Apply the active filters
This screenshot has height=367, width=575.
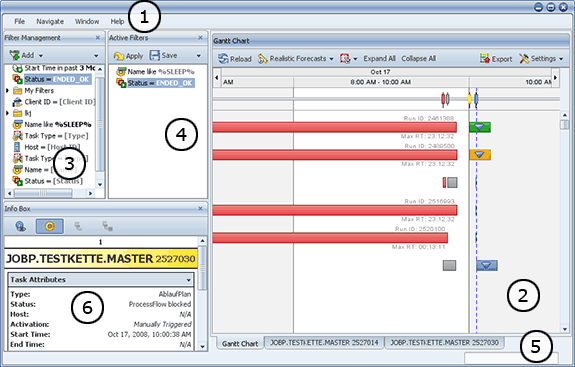click(x=128, y=56)
